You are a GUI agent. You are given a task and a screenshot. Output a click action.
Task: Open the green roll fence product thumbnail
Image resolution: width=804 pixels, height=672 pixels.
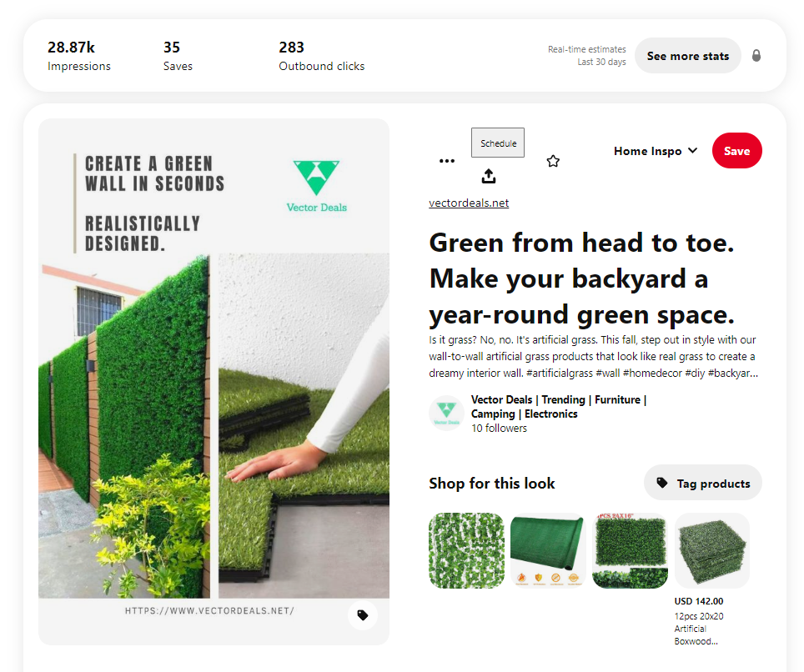point(548,550)
